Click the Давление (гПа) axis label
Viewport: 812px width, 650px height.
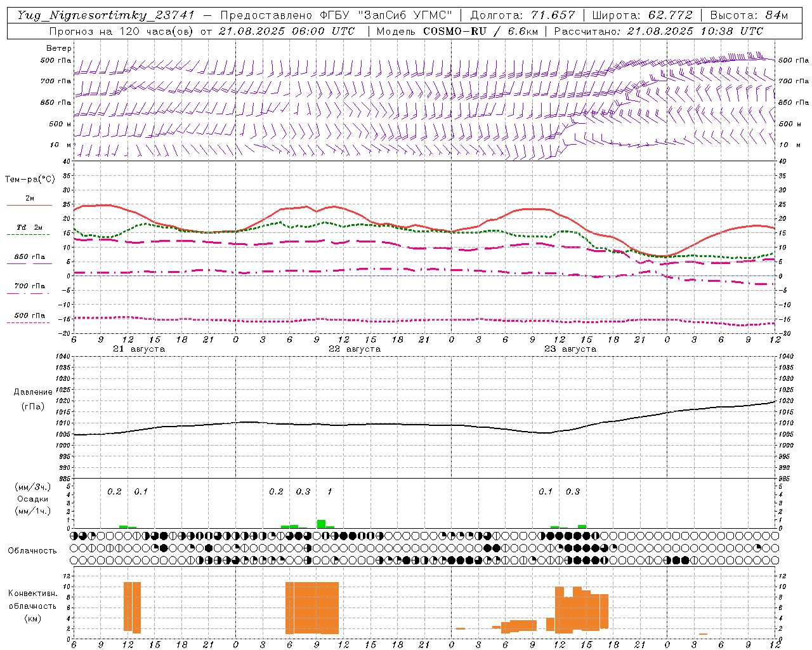[32, 399]
